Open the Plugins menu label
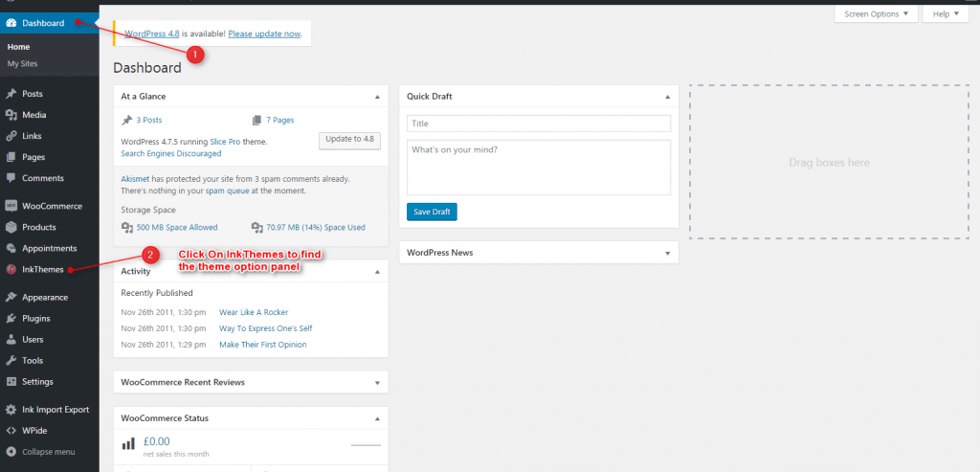The height and width of the screenshot is (472, 980). click(x=36, y=318)
